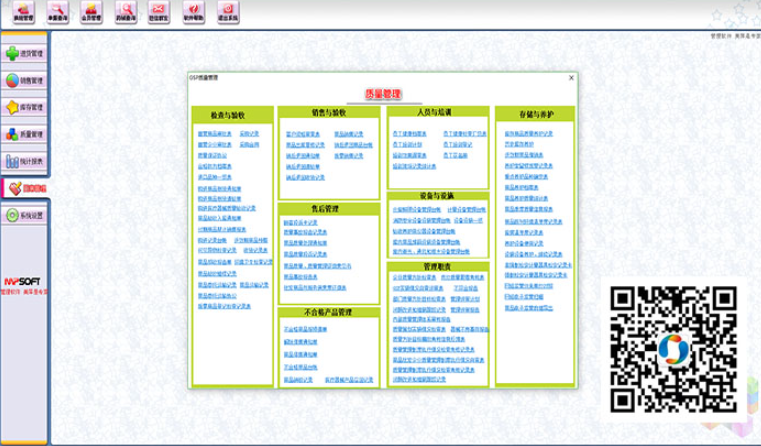Click the GSP质量管理 window title text

tap(204, 78)
